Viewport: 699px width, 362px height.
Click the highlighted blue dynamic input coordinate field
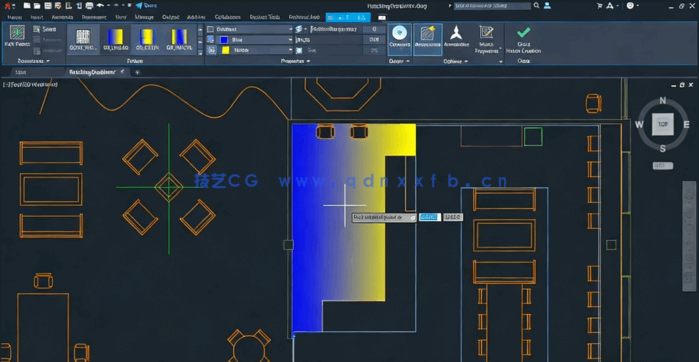click(x=430, y=217)
